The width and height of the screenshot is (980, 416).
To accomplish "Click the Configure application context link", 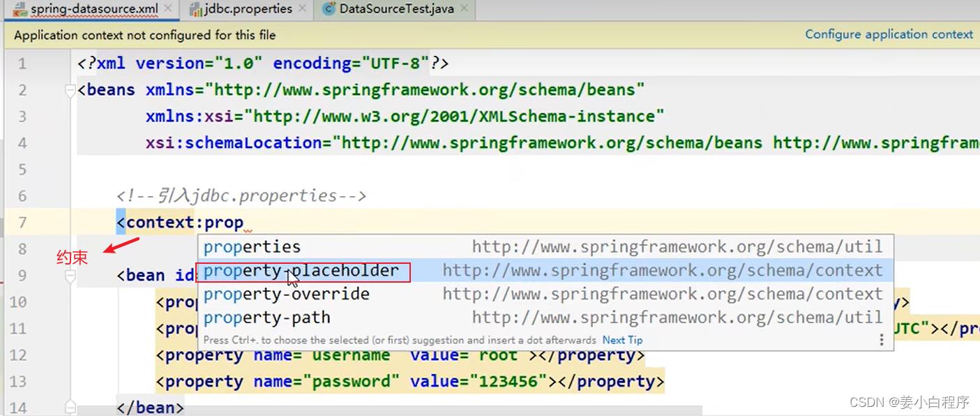I will (x=889, y=34).
